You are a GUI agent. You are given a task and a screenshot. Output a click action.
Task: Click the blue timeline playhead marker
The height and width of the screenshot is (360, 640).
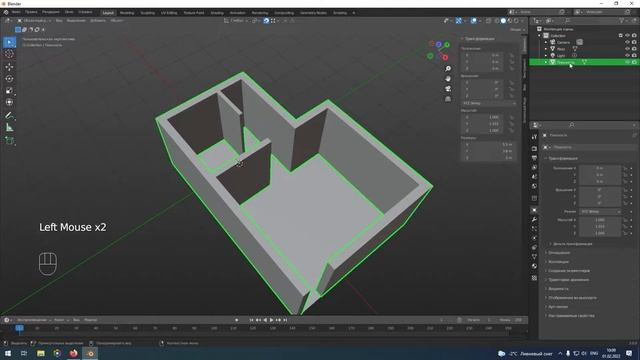pyautogui.click(x=19, y=328)
